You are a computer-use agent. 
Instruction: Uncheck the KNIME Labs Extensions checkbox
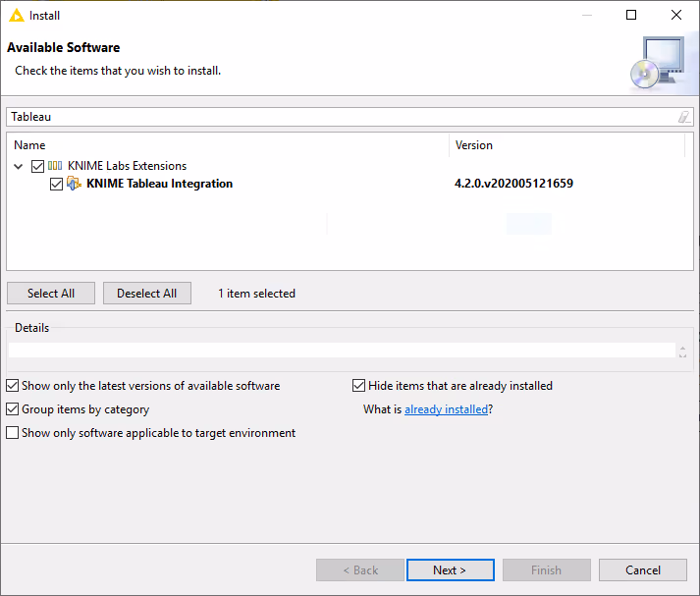point(38,166)
